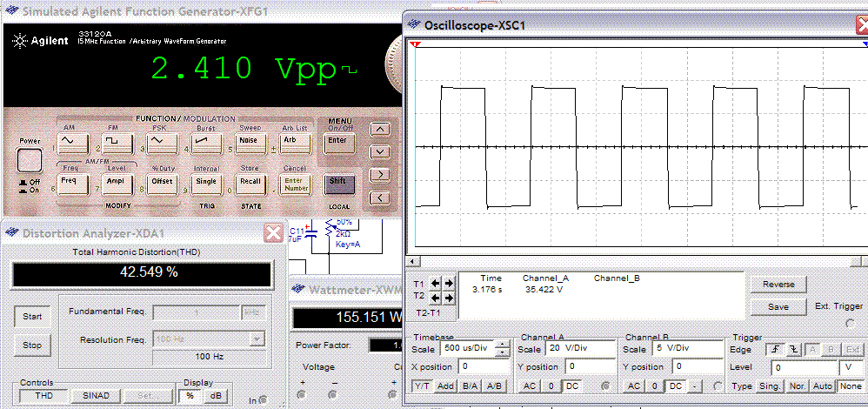Click the 42.549 % THD reading
Image resolution: width=868 pixels, height=409 pixels.
143,273
